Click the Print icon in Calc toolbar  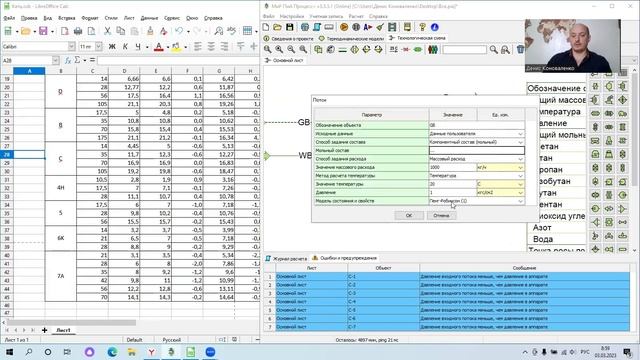[x=78, y=31]
